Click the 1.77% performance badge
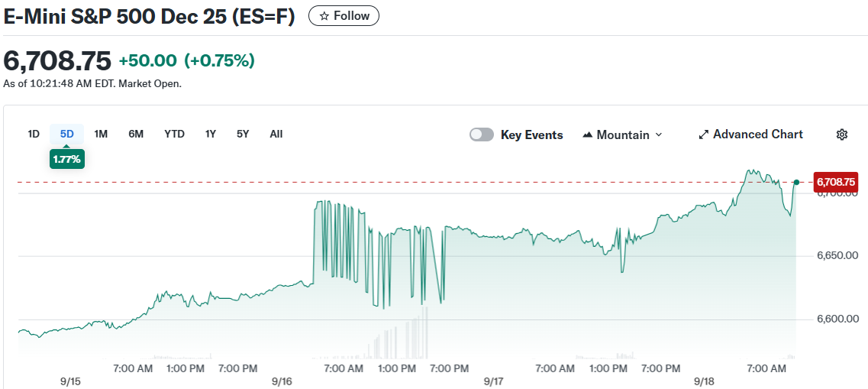This screenshot has height=389, width=868. click(67, 160)
